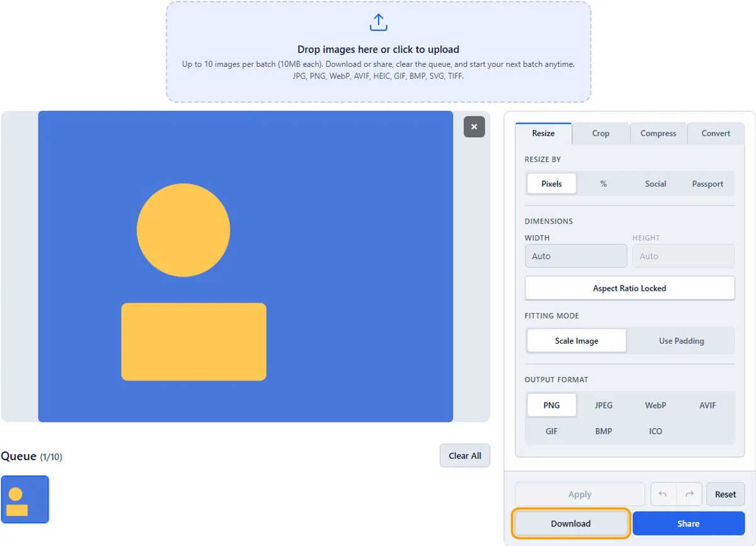Click the Reset button
Viewport: 756px width, 546px height.
[x=725, y=494]
